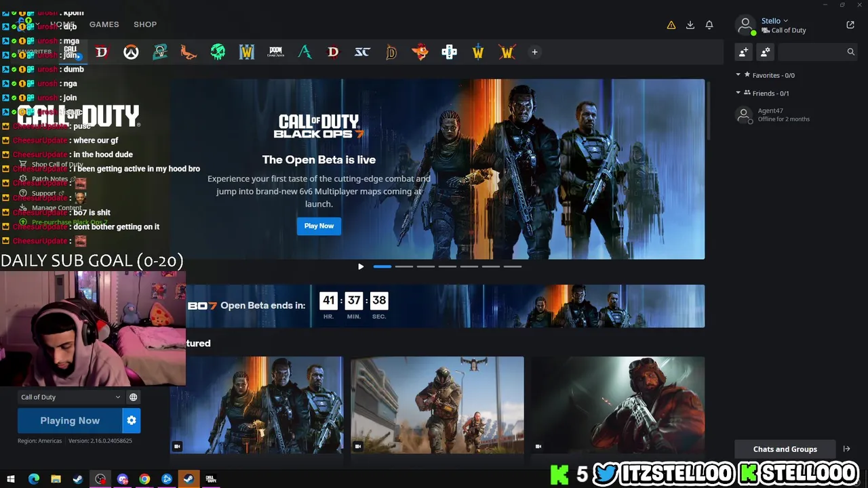This screenshot has width=868, height=488.
Task: Click video icon on first featured card
Action: (x=177, y=446)
